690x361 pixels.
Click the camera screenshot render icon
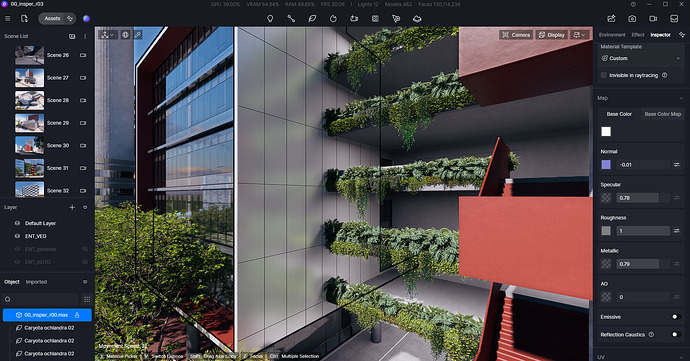coord(632,18)
